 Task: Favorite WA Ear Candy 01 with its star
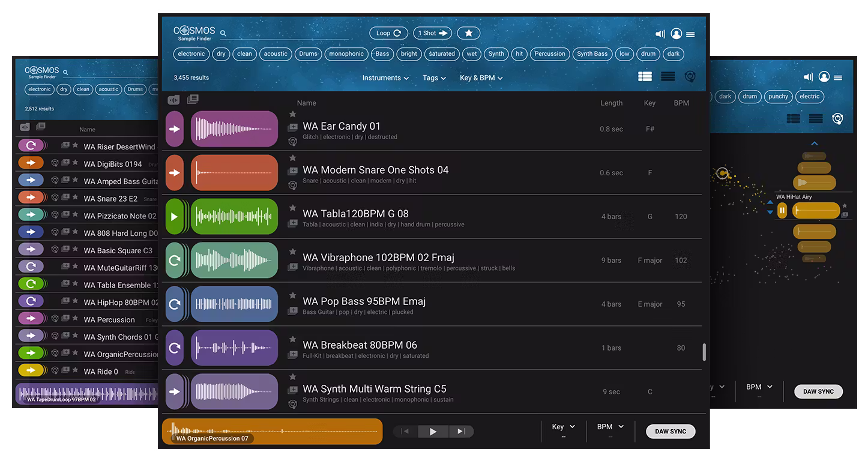(x=292, y=113)
